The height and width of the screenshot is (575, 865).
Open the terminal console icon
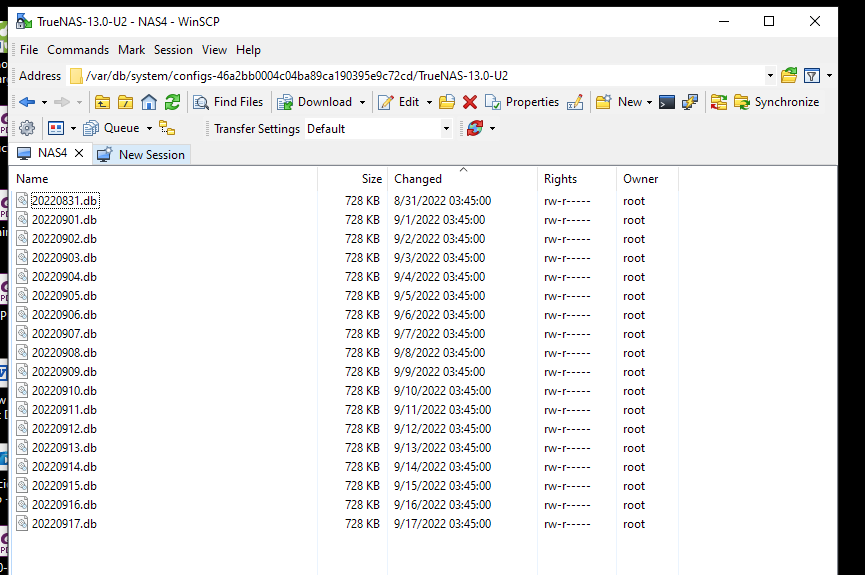(667, 102)
